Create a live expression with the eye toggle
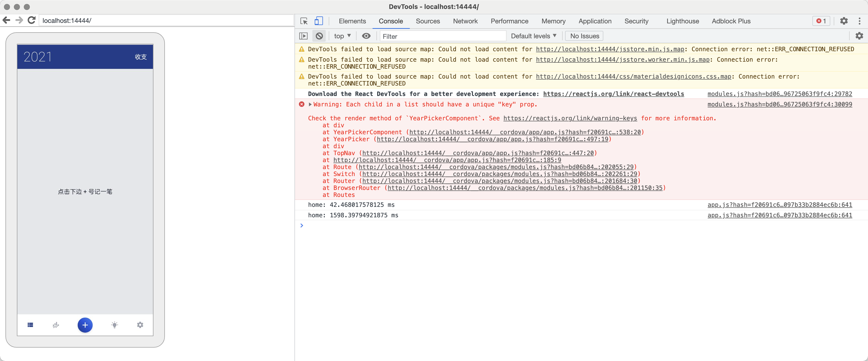The width and height of the screenshot is (868, 361). [366, 36]
